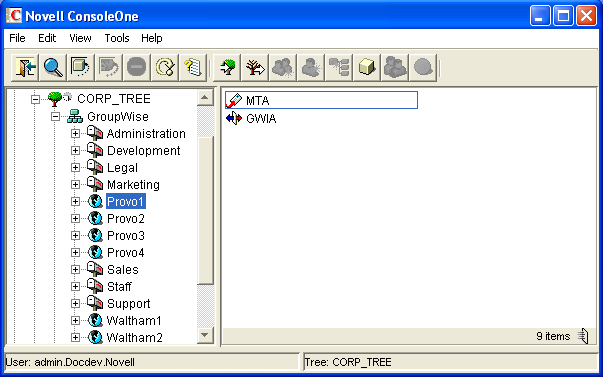Image resolution: width=603 pixels, height=377 pixels.
Task: Click the tree scrollbar up arrow
Action: [x=205, y=97]
